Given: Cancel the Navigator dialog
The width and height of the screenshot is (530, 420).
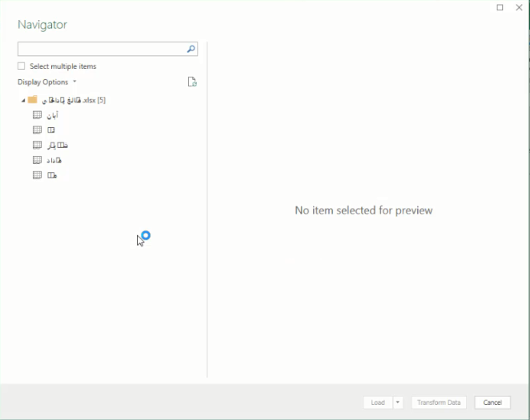Looking at the screenshot, I should (x=492, y=402).
